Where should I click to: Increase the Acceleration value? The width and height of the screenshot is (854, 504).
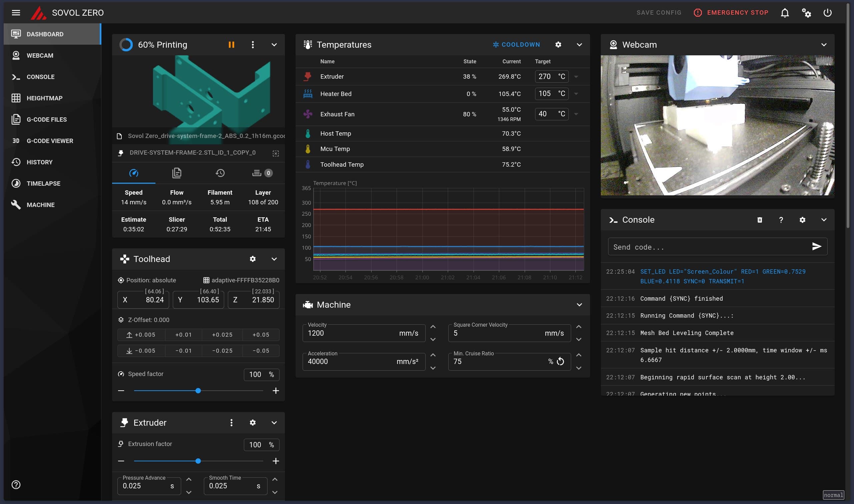click(433, 355)
